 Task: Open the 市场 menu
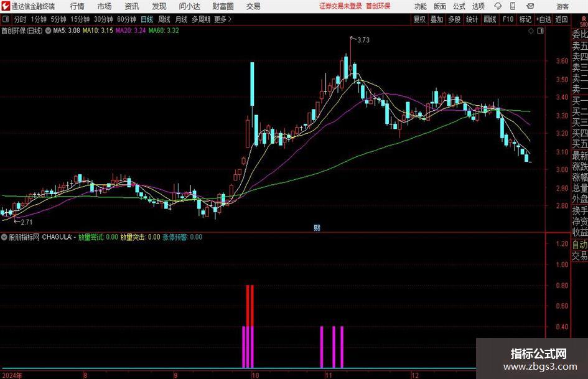(105, 6)
